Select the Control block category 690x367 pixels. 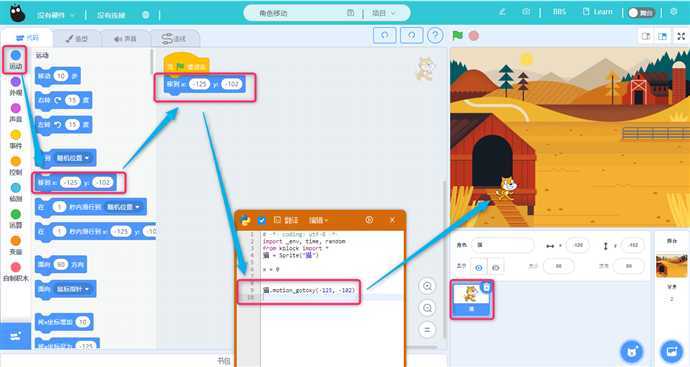point(15,165)
